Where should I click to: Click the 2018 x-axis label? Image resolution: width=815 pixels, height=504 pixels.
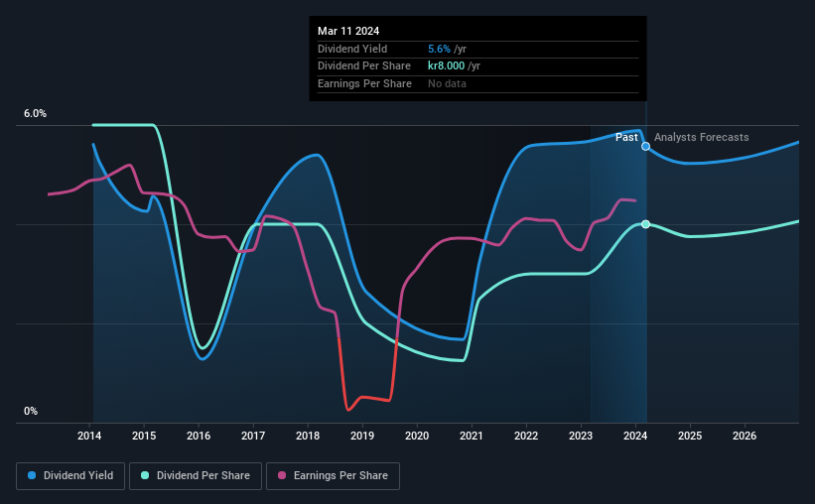308,436
